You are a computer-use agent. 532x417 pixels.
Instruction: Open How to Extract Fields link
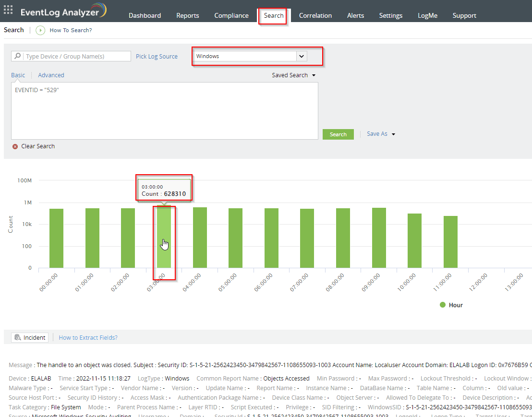pyautogui.click(x=88, y=338)
